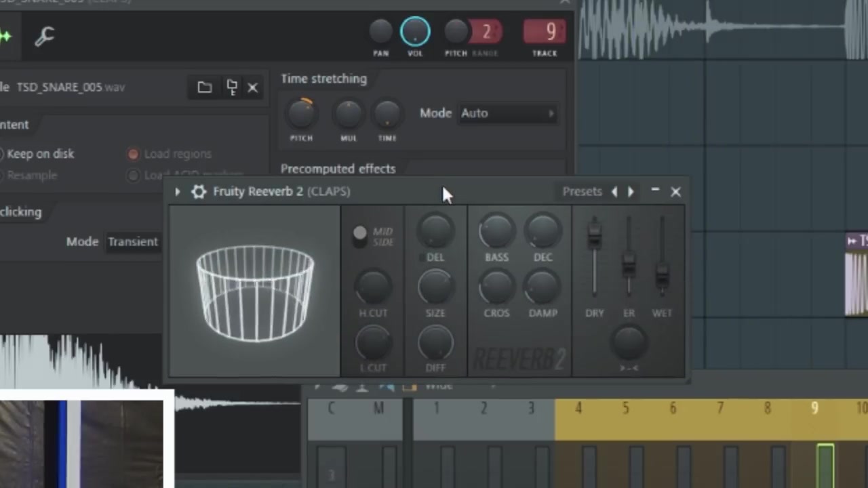Click the CROS knob in Reeverb 2
Image resolution: width=868 pixels, height=488 pixels.
496,287
